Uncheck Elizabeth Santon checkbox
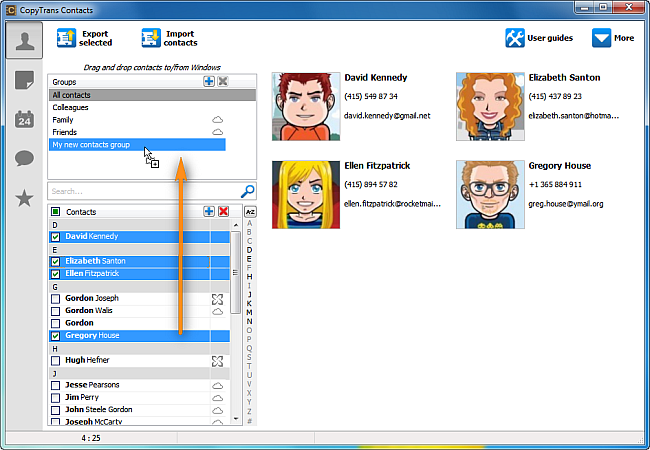 [55, 261]
